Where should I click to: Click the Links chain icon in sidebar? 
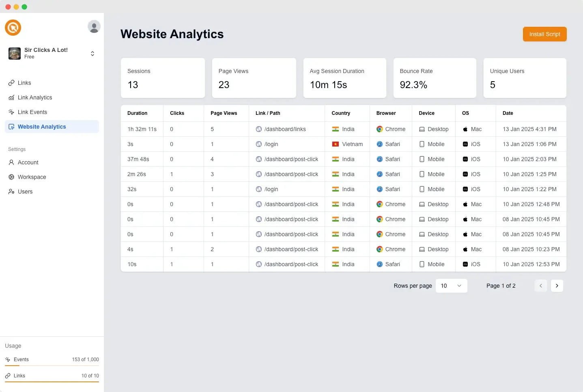coord(11,83)
